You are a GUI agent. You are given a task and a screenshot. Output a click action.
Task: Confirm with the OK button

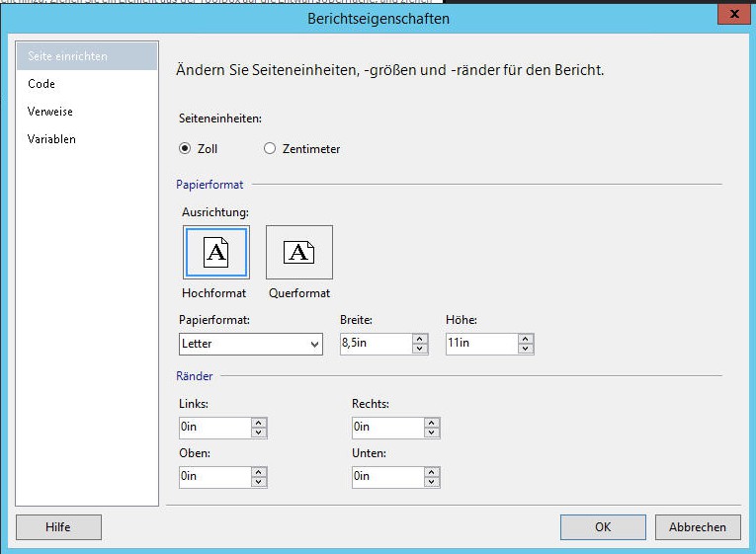(x=603, y=527)
